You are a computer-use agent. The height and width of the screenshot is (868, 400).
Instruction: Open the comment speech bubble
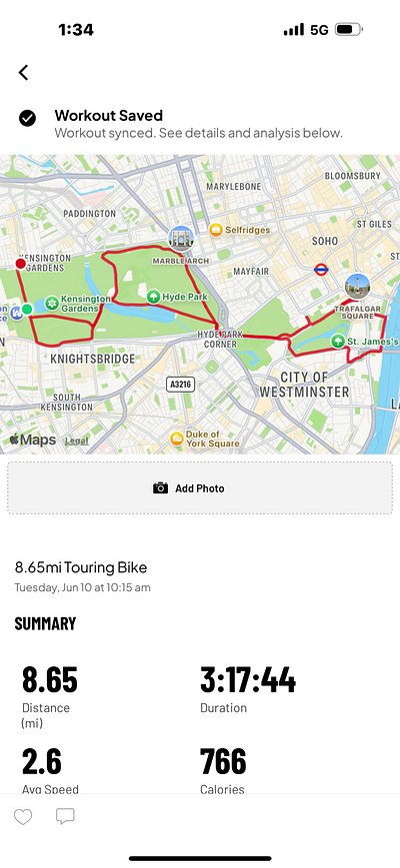[65, 816]
